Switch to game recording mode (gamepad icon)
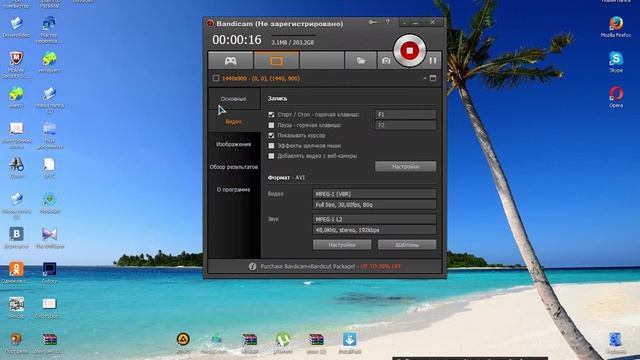640x360 pixels. point(231,60)
